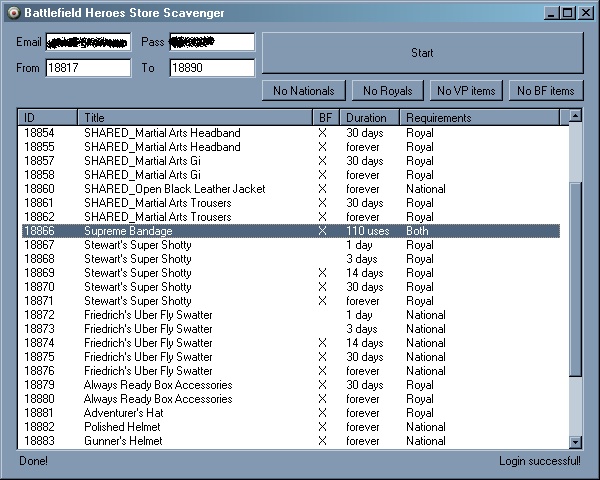Select row 18870 Stewart's Super Shotty
The height and width of the screenshot is (480, 600).
291,287
